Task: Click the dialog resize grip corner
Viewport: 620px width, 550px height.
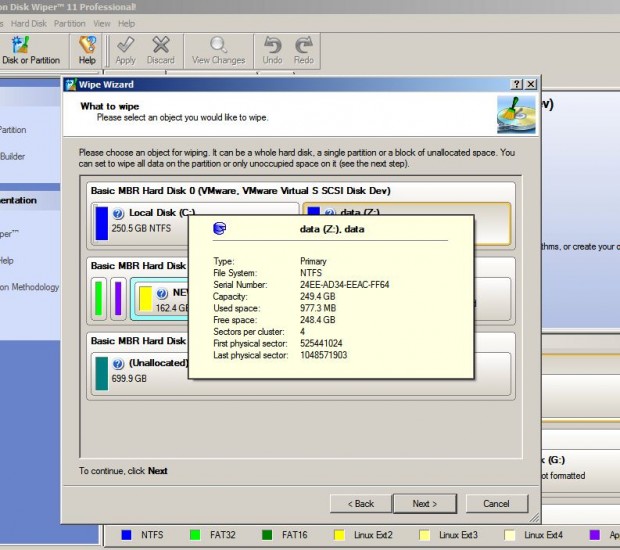Action: [535, 517]
